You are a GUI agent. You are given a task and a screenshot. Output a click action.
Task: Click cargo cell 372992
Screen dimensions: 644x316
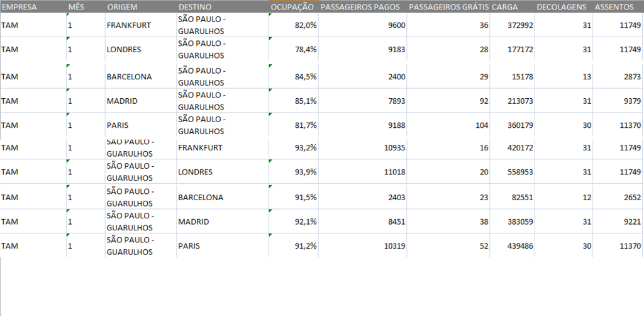512,25
